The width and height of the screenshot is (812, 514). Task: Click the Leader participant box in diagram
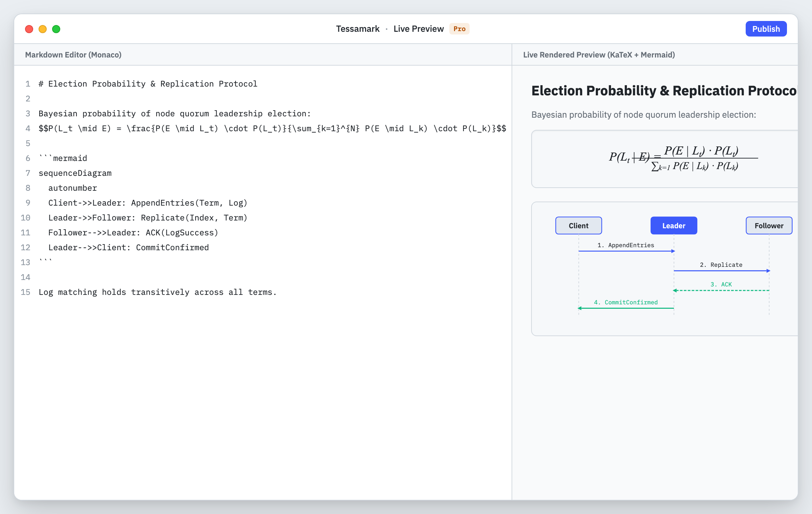[x=674, y=226]
